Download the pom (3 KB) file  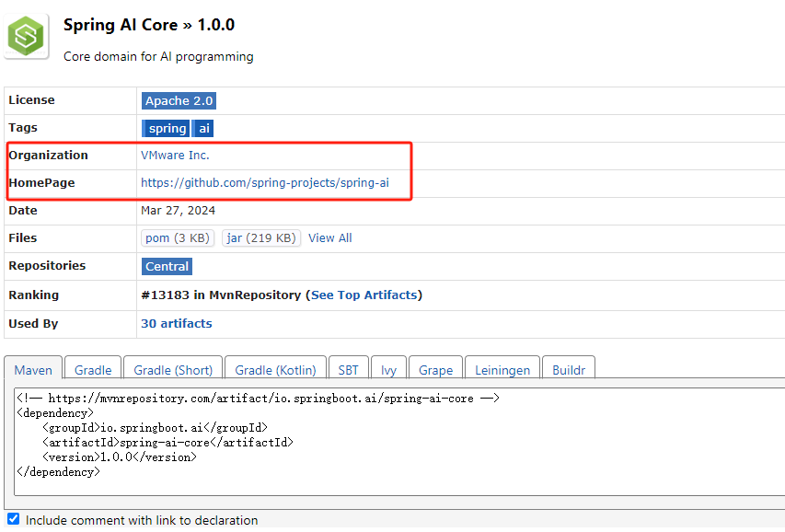(178, 238)
